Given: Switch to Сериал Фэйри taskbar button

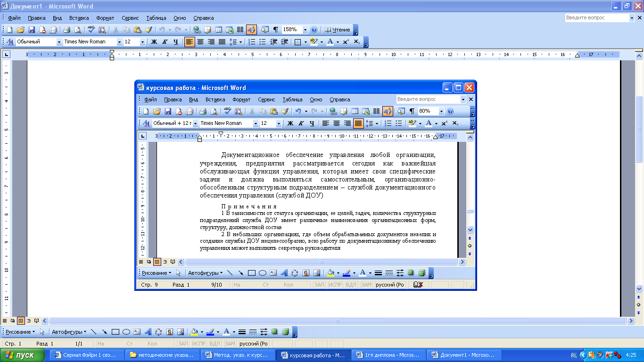Looking at the screenshot, I should (86, 355).
